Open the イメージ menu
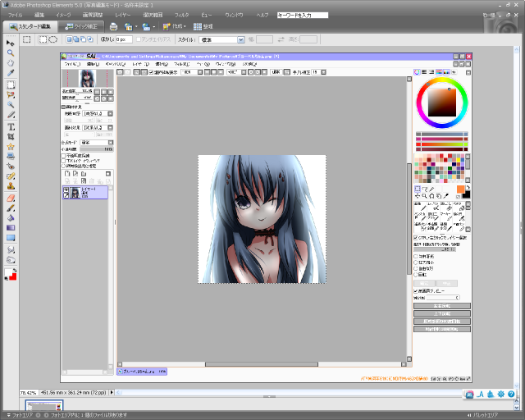This screenshot has height=420, width=525. point(63,15)
